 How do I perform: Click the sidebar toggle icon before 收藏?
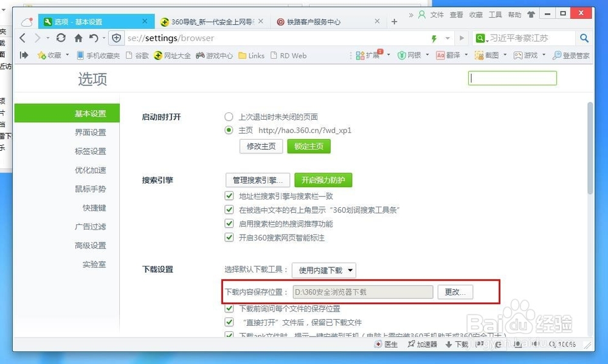click(x=24, y=55)
